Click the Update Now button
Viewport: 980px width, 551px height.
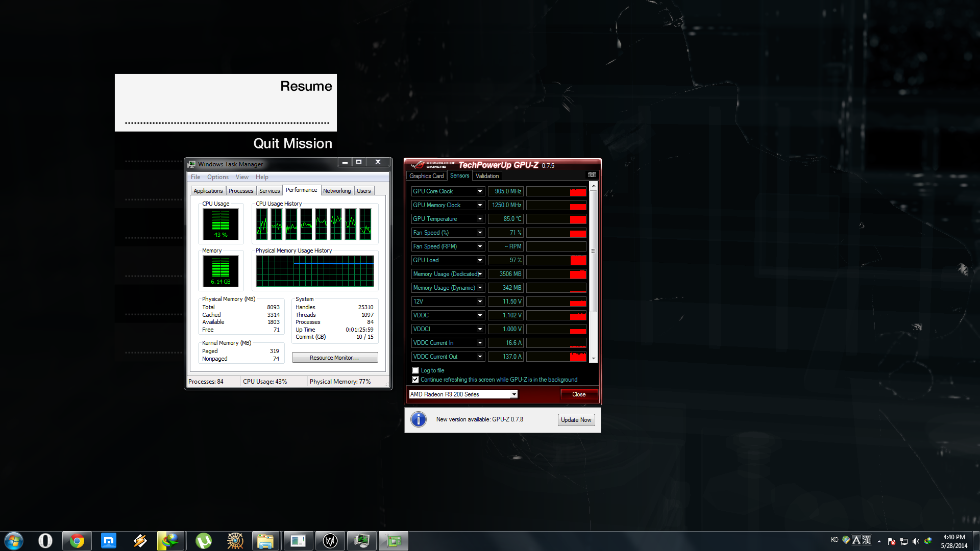click(x=576, y=420)
